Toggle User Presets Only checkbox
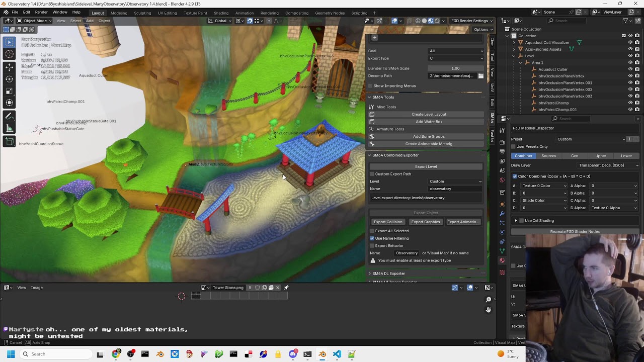644x362 pixels. point(513,147)
